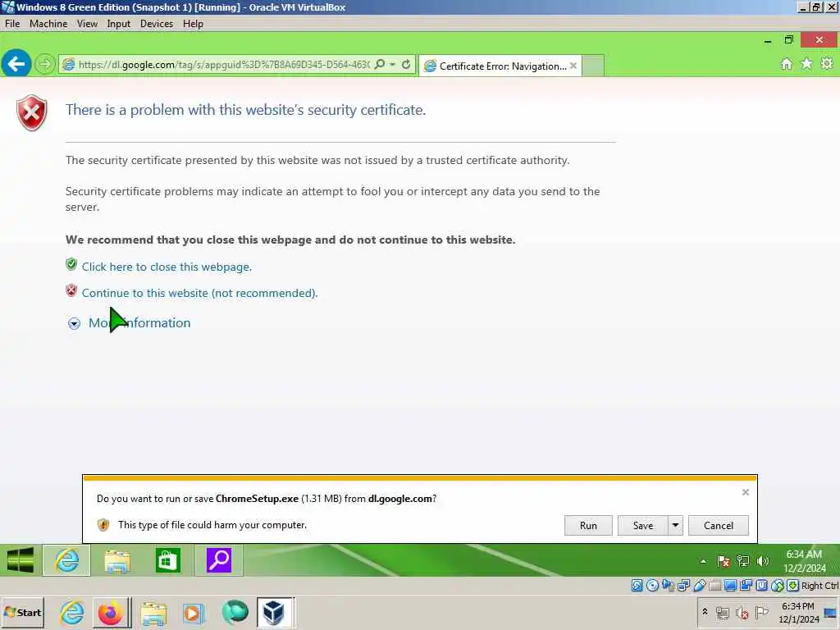Open the VirtualBox Devices menu
The width and height of the screenshot is (840, 630).
[157, 24]
